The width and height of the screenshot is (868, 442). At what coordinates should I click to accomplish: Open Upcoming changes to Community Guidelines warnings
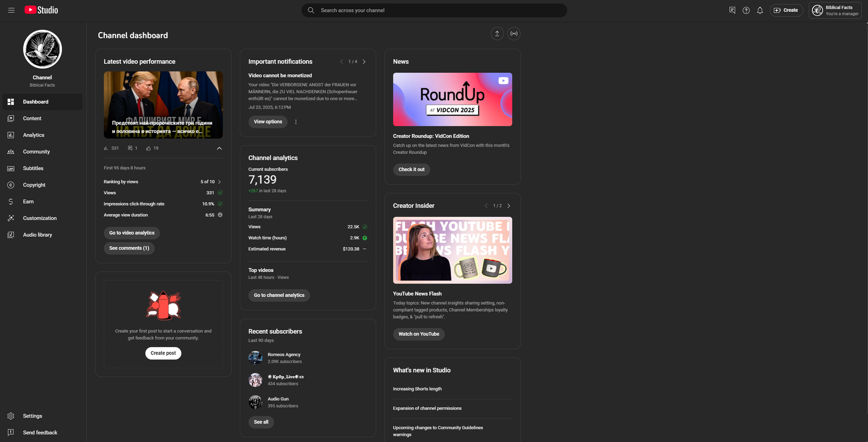tap(438, 431)
